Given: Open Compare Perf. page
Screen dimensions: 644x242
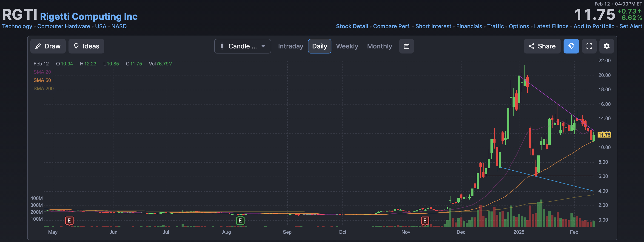Looking at the screenshot, I should [392, 26].
